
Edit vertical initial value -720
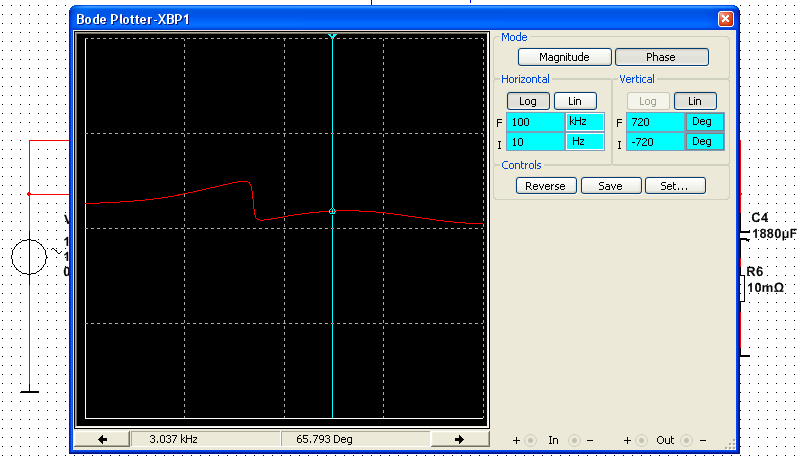pos(655,142)
